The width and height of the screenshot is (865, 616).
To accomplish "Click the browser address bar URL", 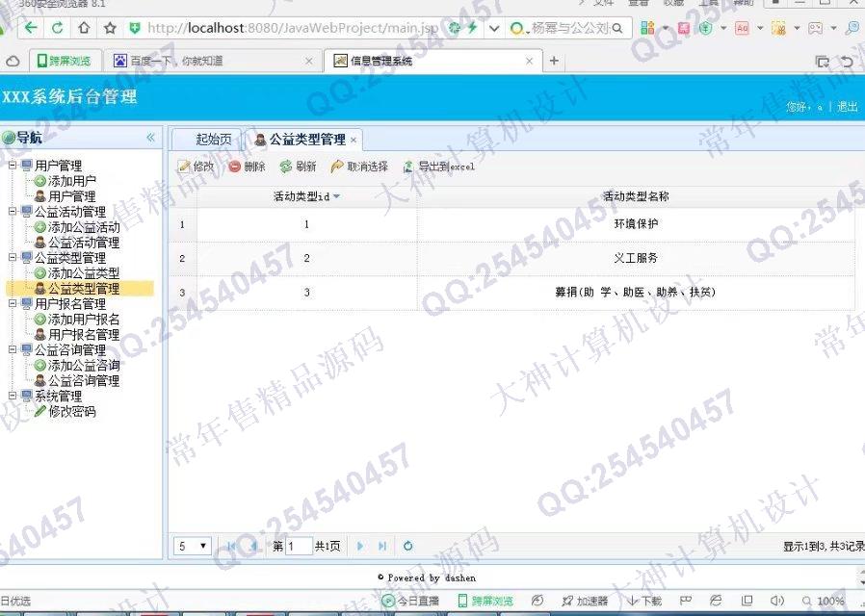I will [293, 28].
